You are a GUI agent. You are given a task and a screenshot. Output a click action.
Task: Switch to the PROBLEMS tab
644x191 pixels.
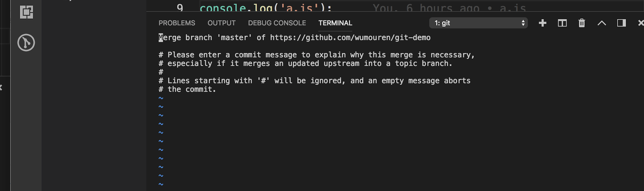[x=177, y=23]
